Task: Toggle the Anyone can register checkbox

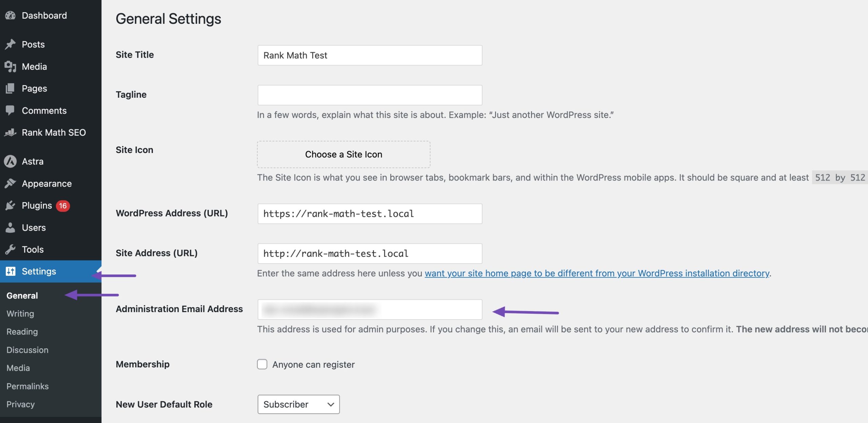Action: [262, 364]
